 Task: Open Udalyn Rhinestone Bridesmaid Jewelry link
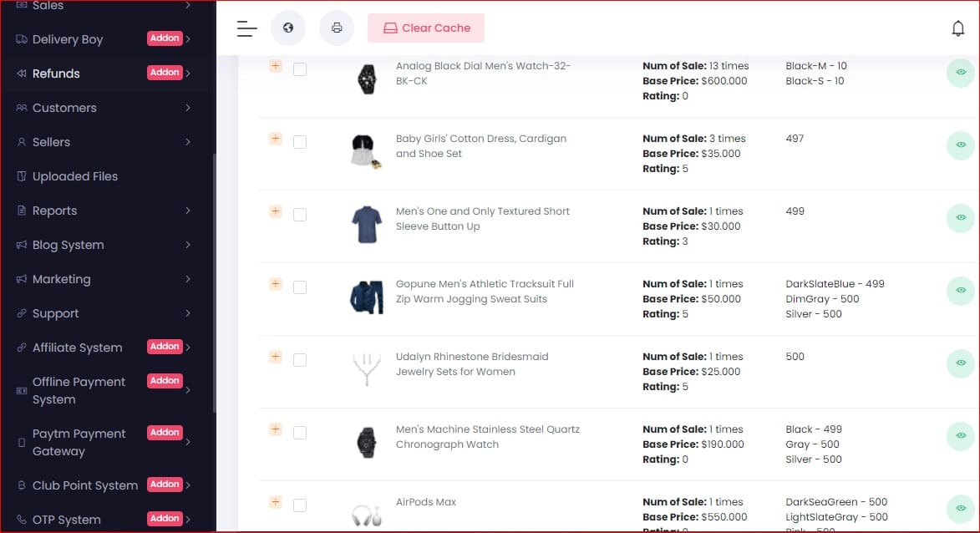coord(472,363)
